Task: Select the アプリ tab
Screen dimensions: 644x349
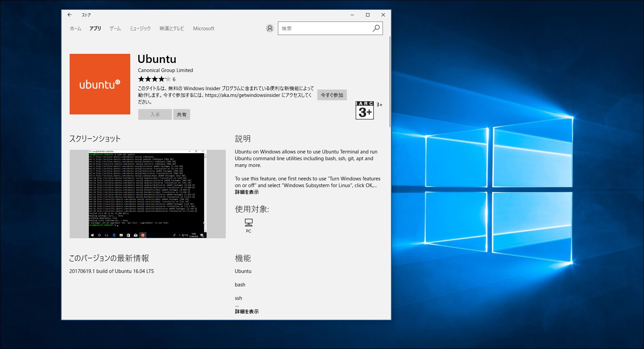Action: point(96,28)
